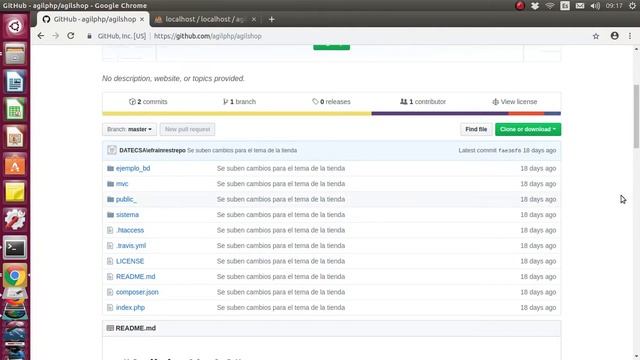Open the sticky notes launcher icon

[15, 193]
